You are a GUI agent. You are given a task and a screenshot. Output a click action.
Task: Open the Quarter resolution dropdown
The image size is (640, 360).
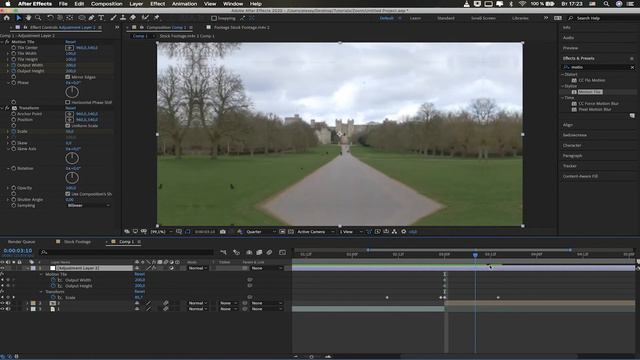[260, 232]
